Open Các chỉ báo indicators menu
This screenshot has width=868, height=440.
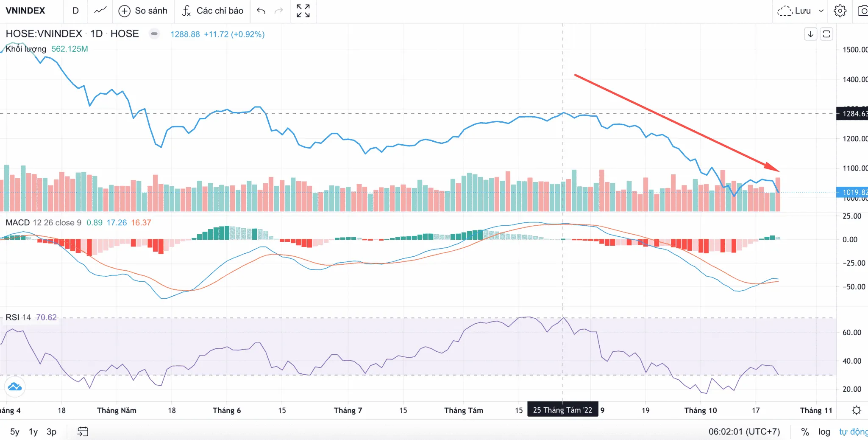click(x=213, y=11)
